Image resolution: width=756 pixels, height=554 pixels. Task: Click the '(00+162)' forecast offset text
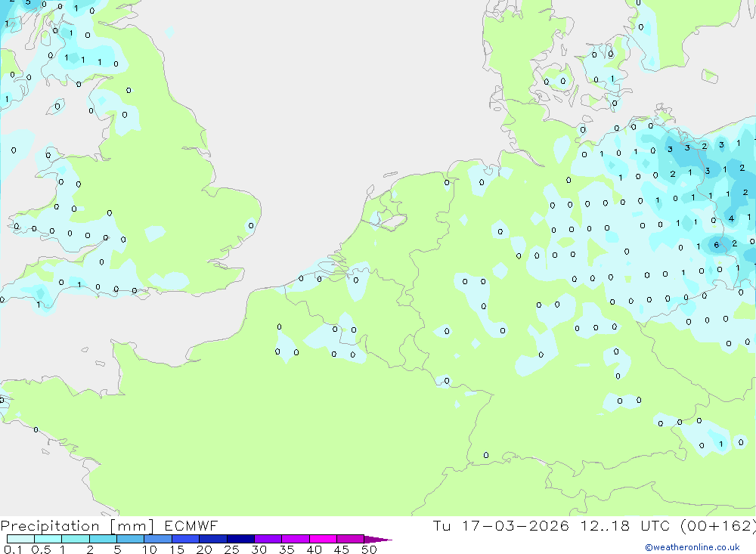click(717, 525)
